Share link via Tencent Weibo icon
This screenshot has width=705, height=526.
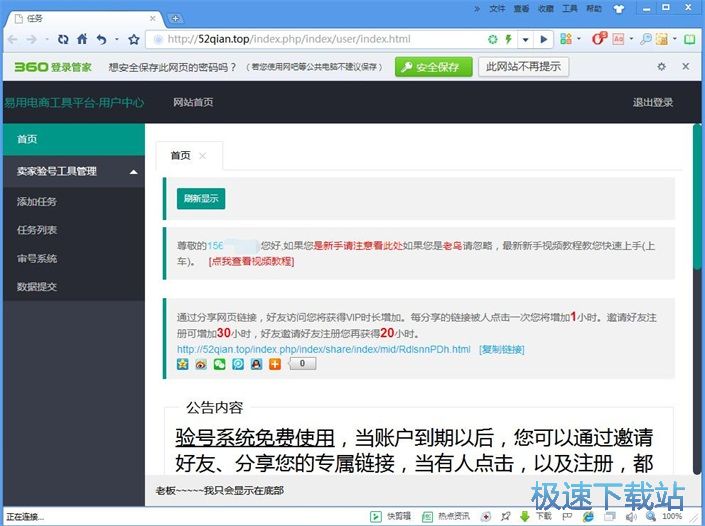click(x=238, y=364)
